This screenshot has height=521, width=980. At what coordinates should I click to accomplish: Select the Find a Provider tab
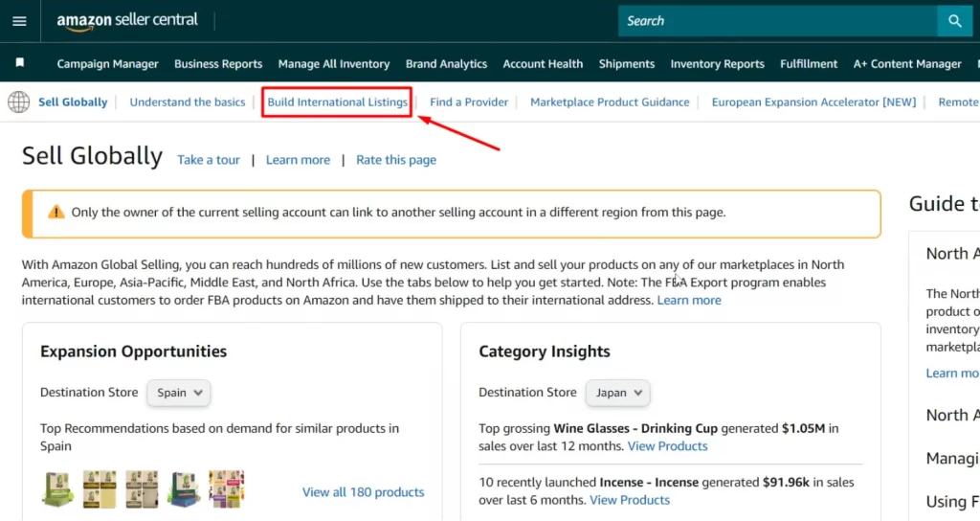pyautogui.click(x=469, y=102)
